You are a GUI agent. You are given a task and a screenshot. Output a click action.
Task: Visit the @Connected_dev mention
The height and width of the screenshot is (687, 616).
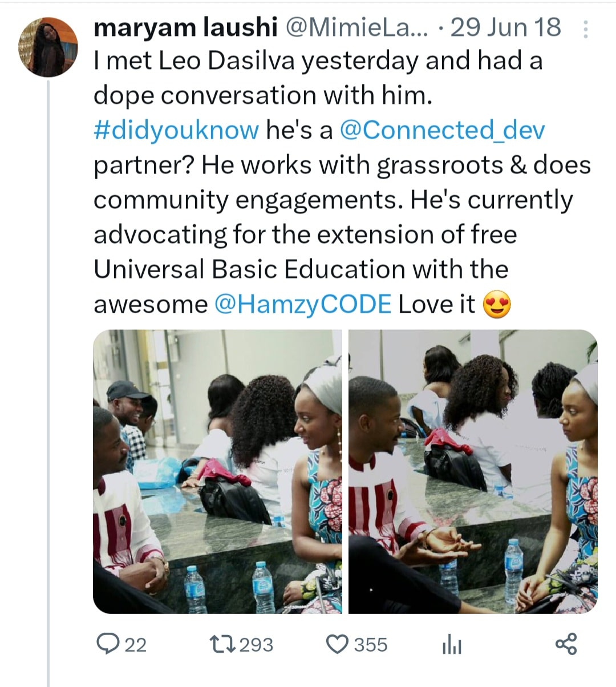click(442, 131)
